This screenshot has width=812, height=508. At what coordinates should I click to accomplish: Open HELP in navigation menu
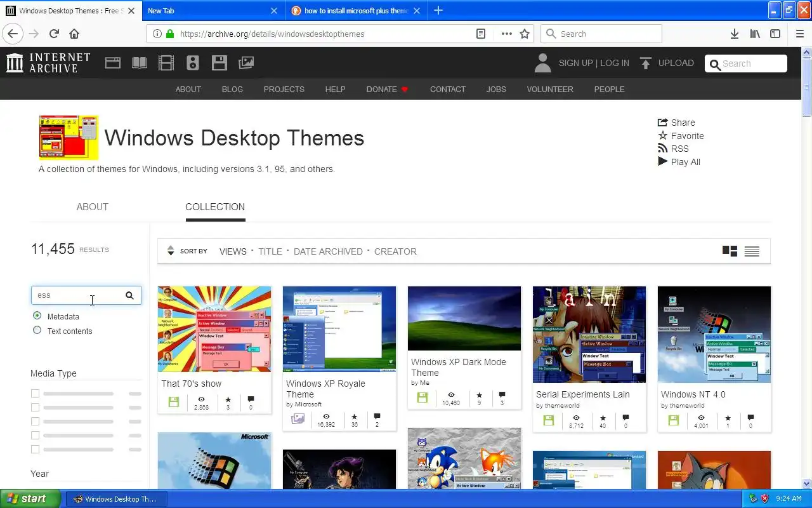[x=335, y=90]
